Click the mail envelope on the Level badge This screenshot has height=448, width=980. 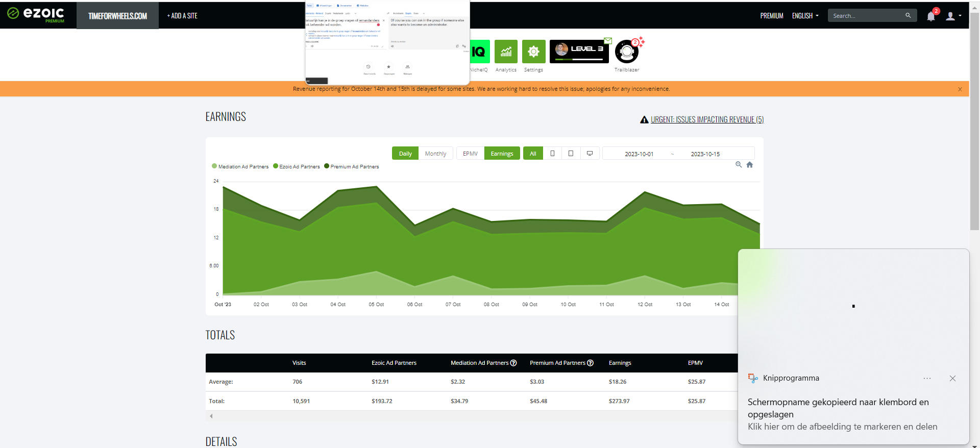[608, 40]
